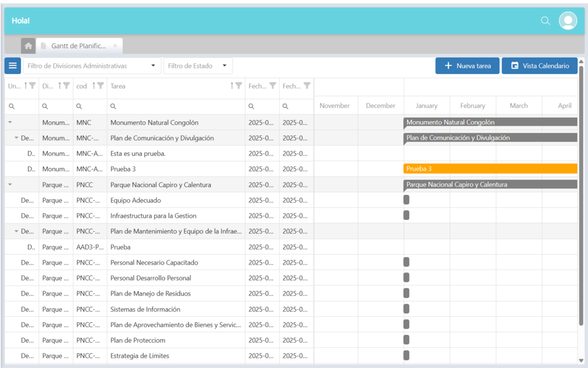Image resolution: width=588 pixels, height=368 pixels.
Task: Open the Vista Calendario view
Action: [539, 66]
